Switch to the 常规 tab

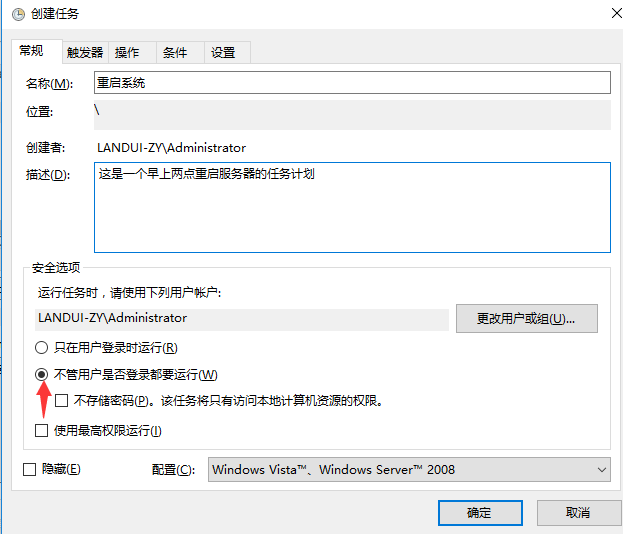(31, 51)
